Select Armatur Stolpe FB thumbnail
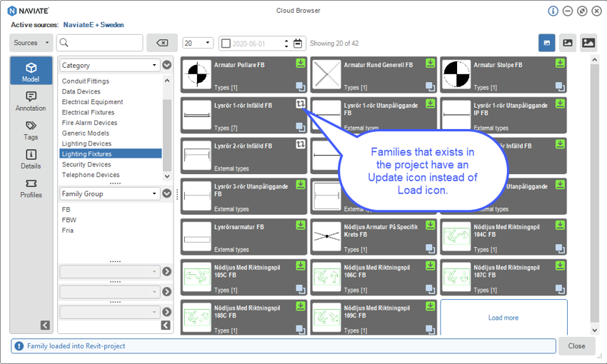This screenshot has height=364, width=607. [x=456, y=74]
